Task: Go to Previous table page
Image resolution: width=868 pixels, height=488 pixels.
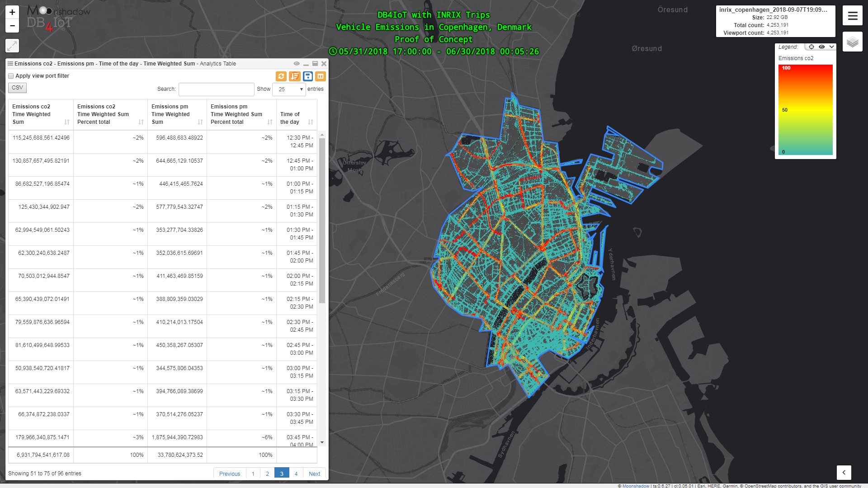Action: click(x=230, y=474)
